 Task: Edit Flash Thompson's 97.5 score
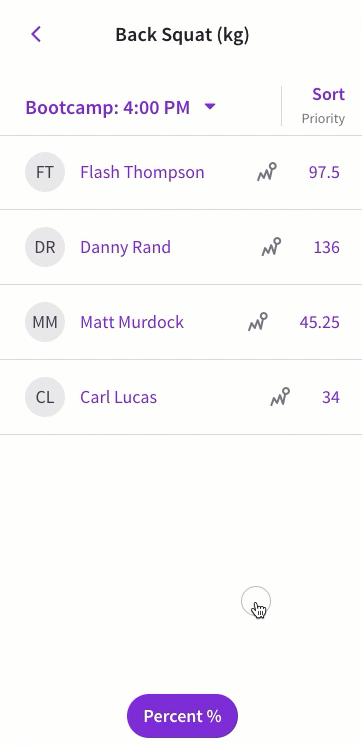[324, 172]
